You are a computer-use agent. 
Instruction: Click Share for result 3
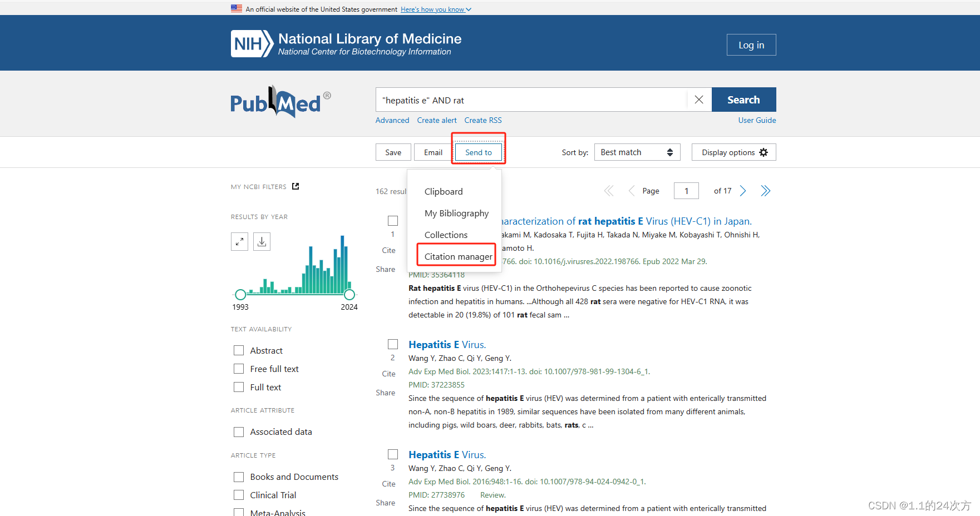[385, 503]
